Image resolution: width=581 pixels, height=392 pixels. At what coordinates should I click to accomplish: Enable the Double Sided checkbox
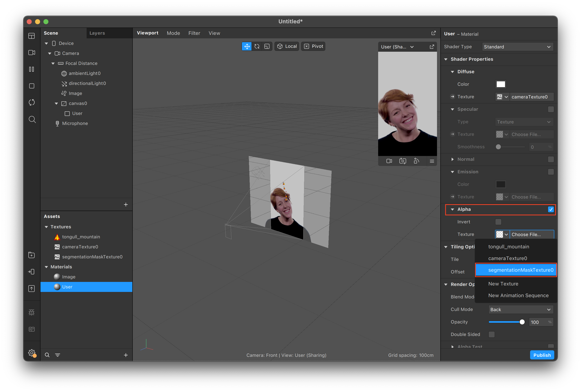pos(491,334)
